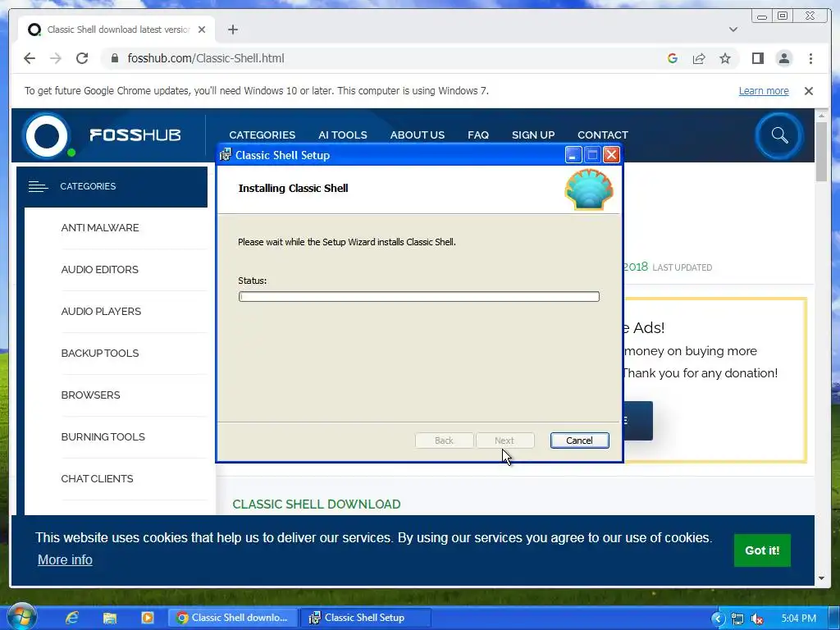Open FAQ nav item
840x630 pixels.
[478, 135]
